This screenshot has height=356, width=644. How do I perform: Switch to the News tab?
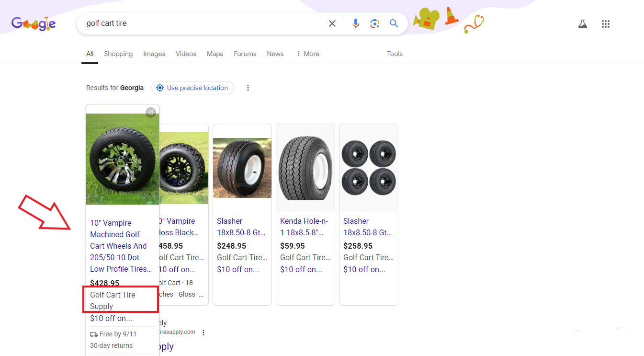[x=275, y=54]
